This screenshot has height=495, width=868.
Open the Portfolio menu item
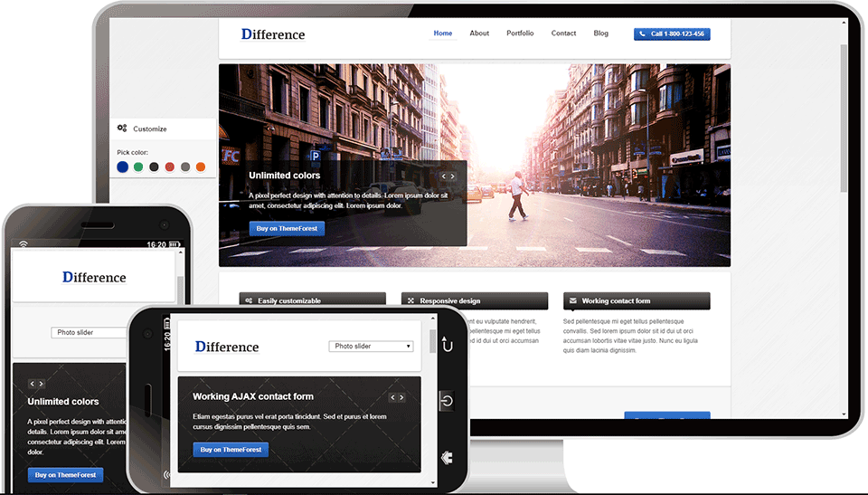(x=520, y=33)
